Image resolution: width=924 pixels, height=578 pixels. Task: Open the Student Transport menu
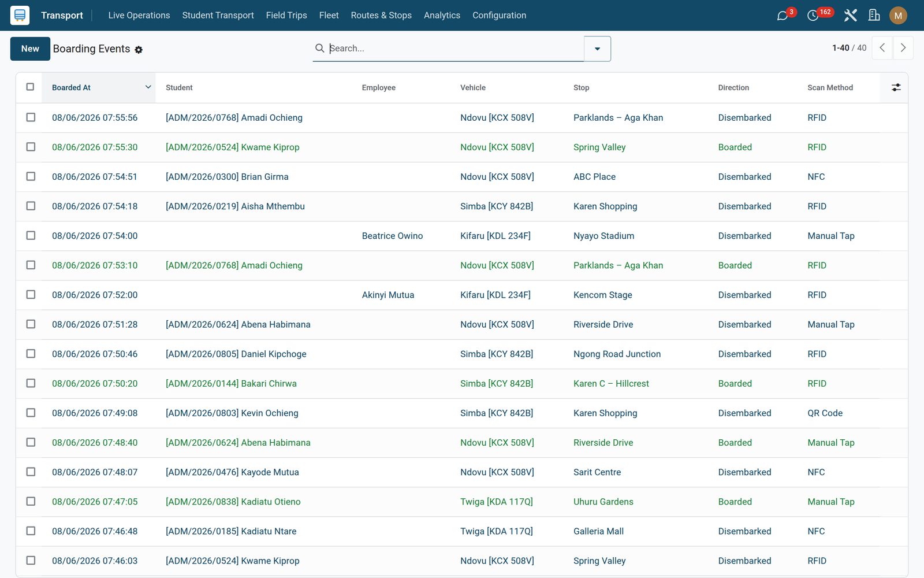(218, 15)
